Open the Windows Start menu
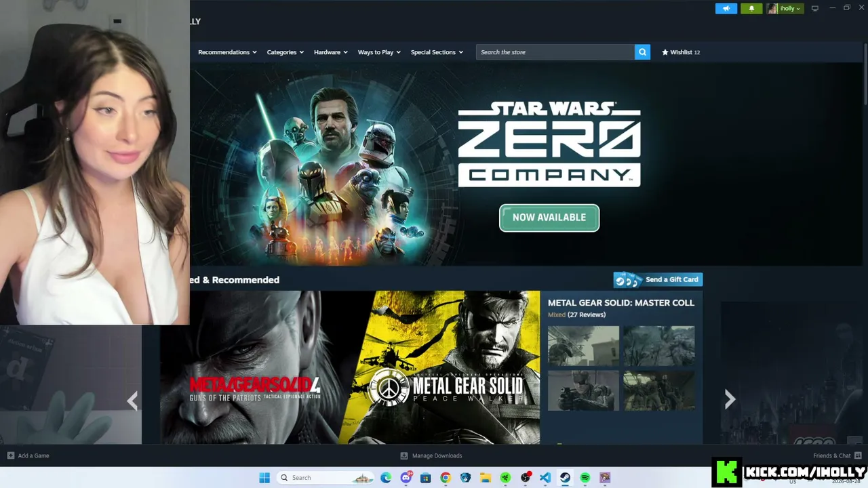The height and width of the screenshot is (488, 868). (264, 478)
